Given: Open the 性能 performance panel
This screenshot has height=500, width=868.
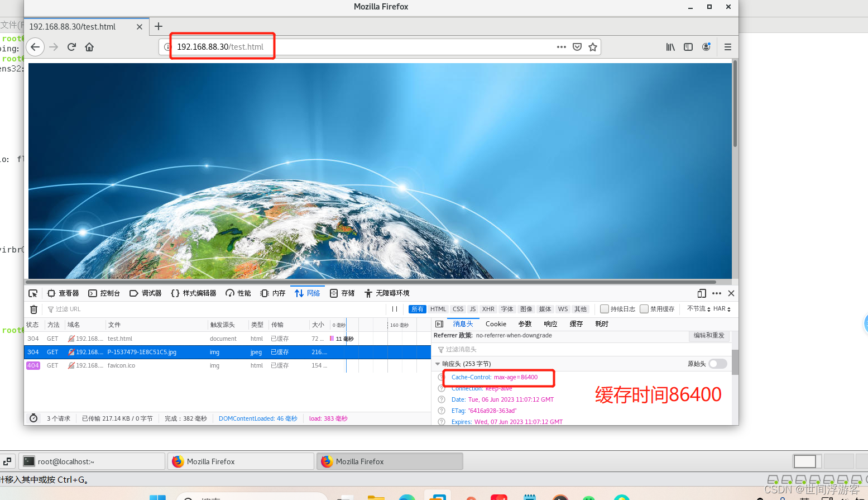Looking at the screenshot, I should (238, 293).
